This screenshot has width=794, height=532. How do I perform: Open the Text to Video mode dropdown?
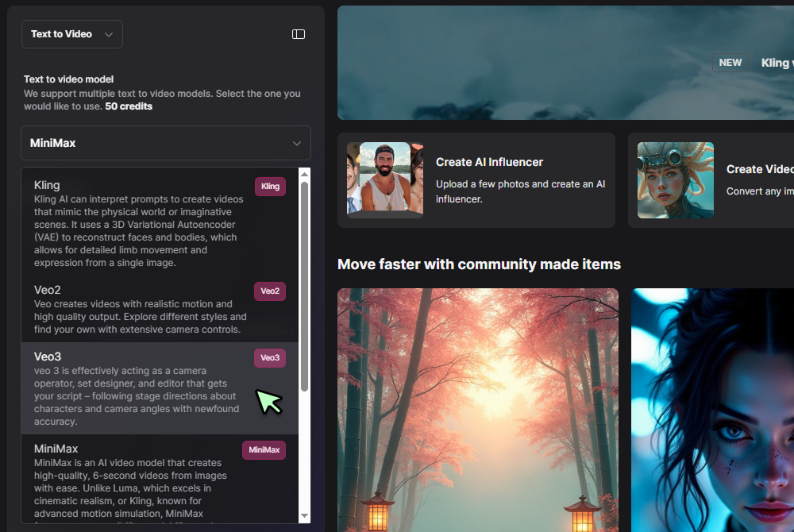coord(72,34)
